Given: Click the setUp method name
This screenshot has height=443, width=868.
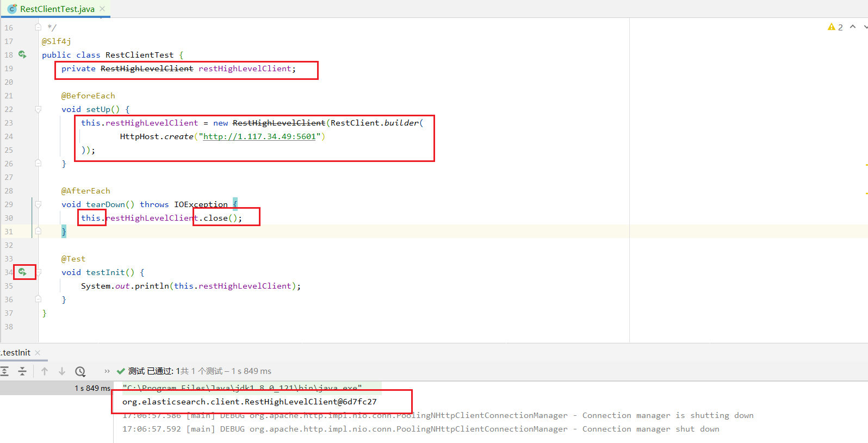Looking at the screenshot, I should click(98, 109).
